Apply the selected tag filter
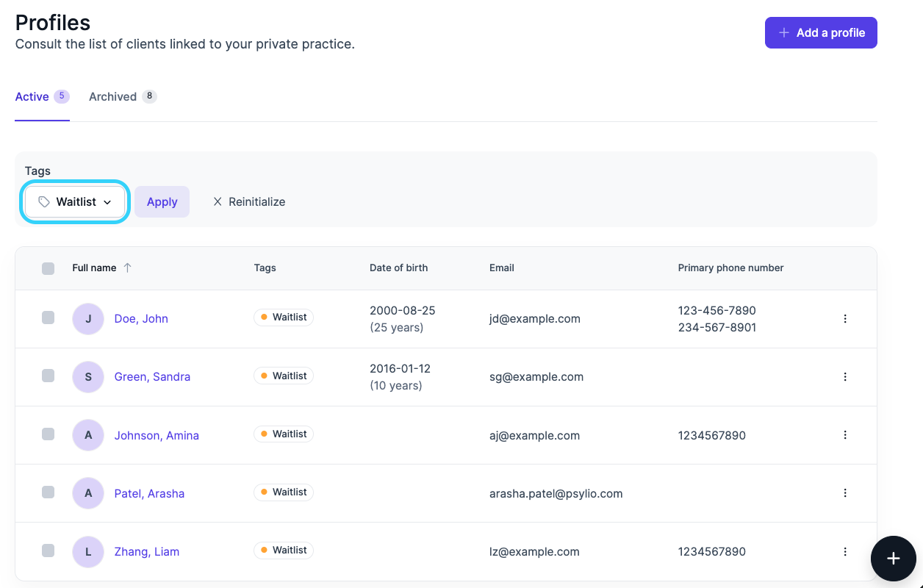This screenshot has width=923, height=588. (162, 202)
